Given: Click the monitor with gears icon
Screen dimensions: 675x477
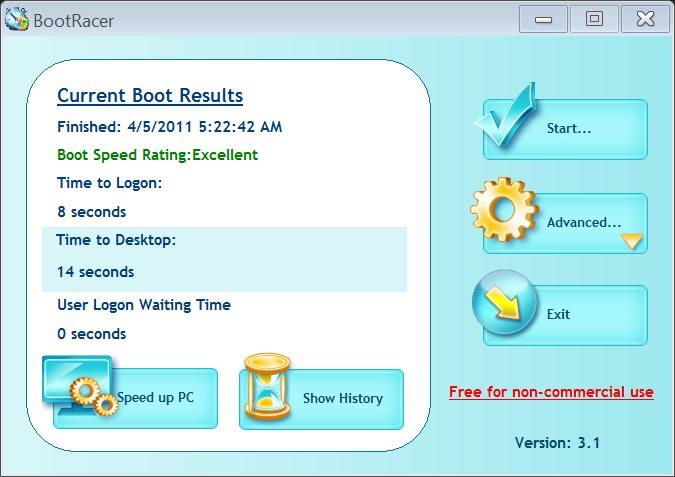Looking at the screenshot, I should (x=80, y=386).
